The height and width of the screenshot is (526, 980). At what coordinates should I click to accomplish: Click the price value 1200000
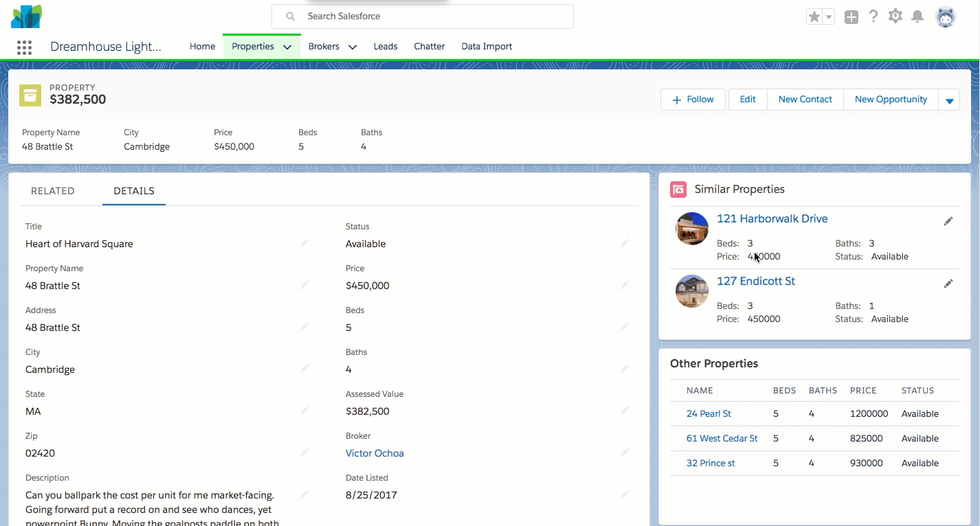click(x=869, y=413)
